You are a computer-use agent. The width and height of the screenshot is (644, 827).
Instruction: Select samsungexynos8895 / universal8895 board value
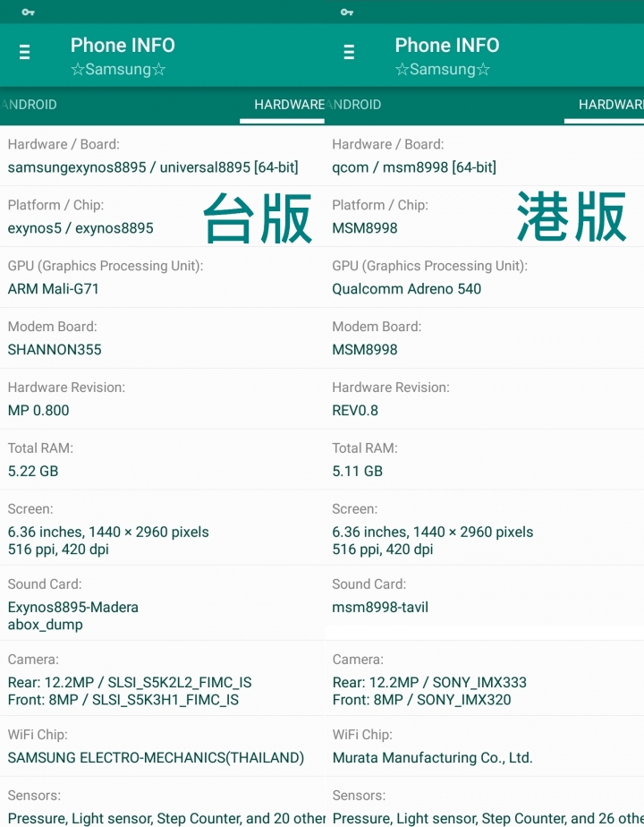(x=153, y=167)
